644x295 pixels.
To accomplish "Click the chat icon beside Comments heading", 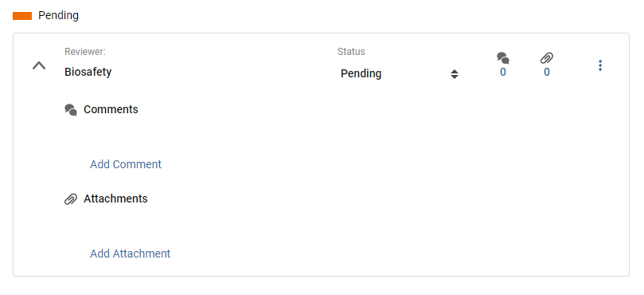I will (x=71, y=110).
